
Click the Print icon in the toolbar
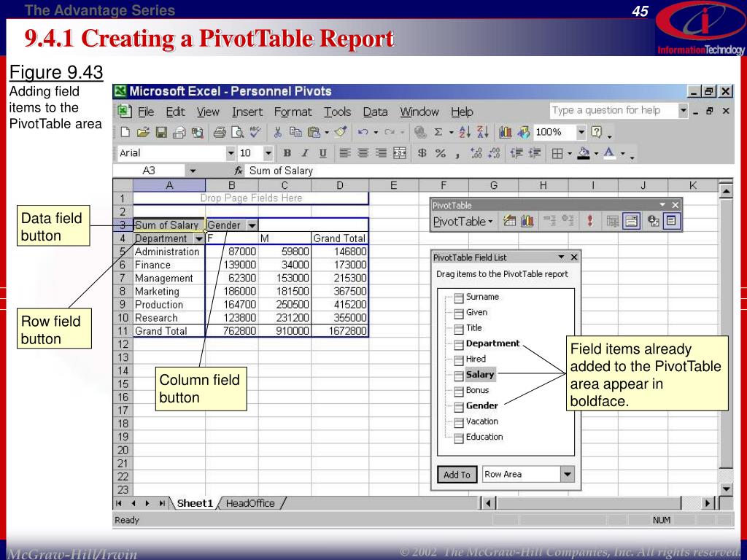(x=219, y=132)
